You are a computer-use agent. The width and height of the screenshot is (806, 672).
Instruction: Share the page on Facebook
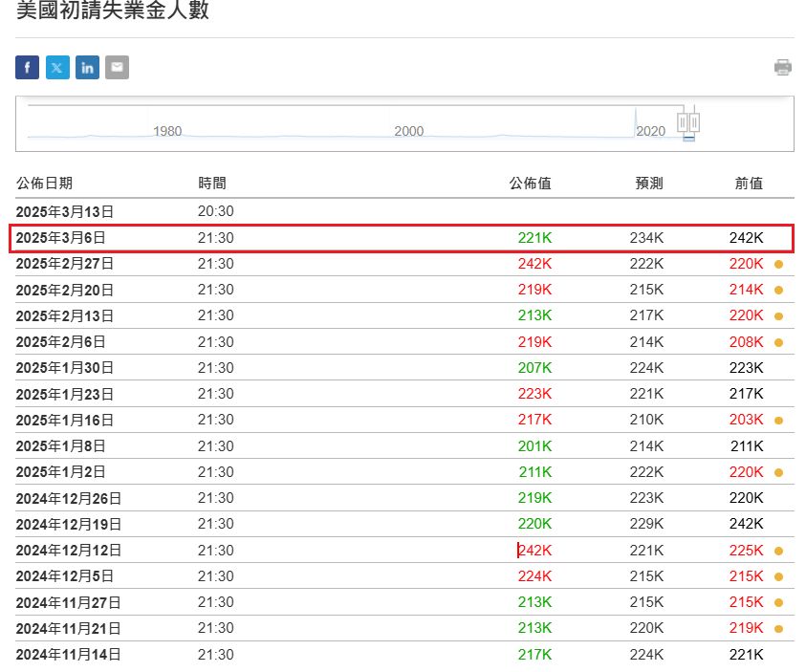(x=27, y=67)
